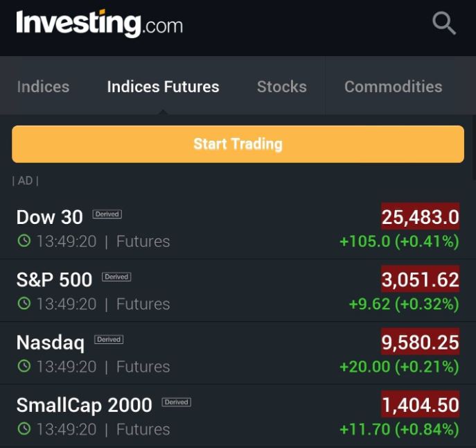476x448 pixels.
Task: Click clock icon on Nasdaq row
Action: click(x=24, y=366)
